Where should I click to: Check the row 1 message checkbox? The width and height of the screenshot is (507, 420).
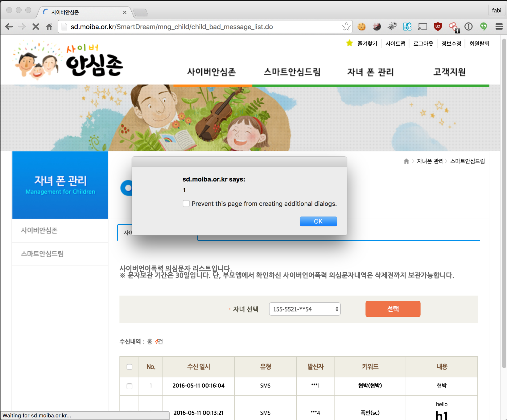pyautogui.click(x=129, y=386)
